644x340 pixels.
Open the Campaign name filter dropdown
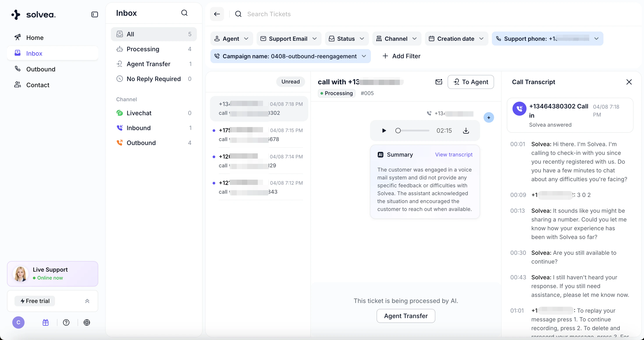(x=290, y=56)
